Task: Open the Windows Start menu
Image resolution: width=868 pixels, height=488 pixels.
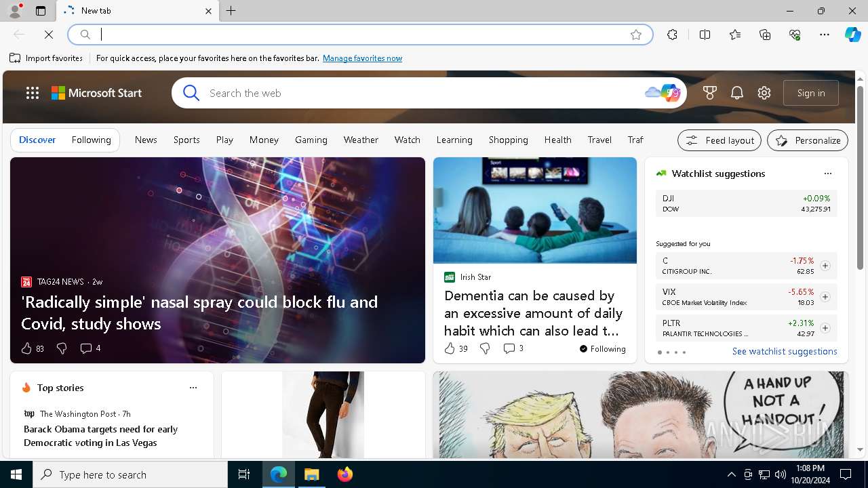Action: point(16,474)
